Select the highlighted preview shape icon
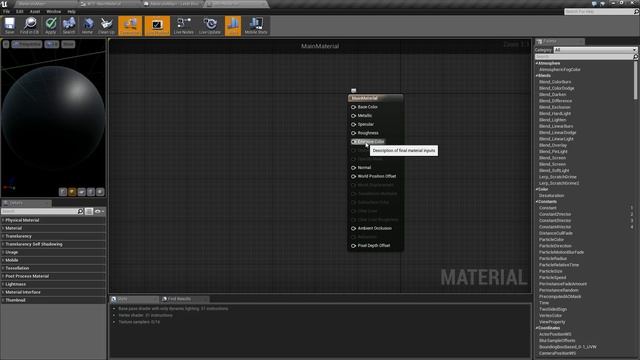640x360 pixels. pyautogui.click(x=72, y=192)
